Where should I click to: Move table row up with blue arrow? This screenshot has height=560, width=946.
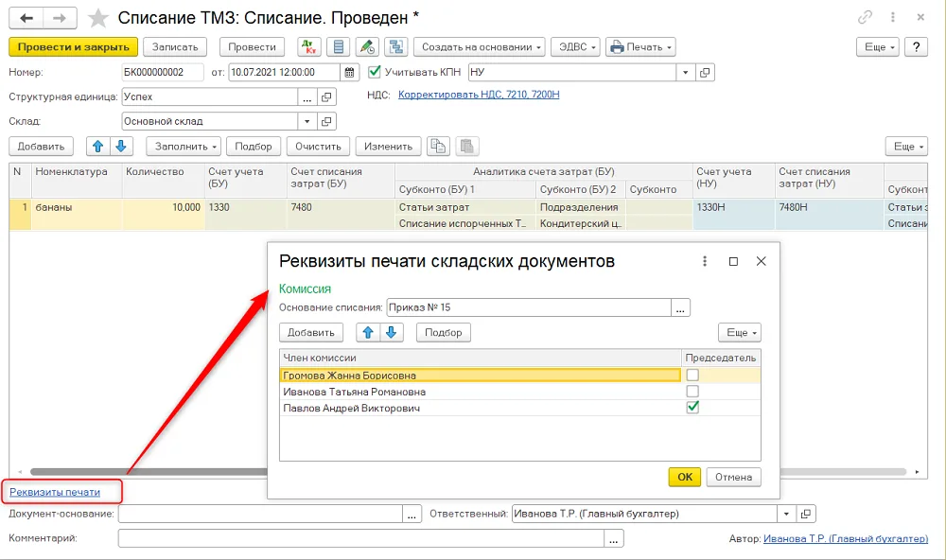point(97,146)
